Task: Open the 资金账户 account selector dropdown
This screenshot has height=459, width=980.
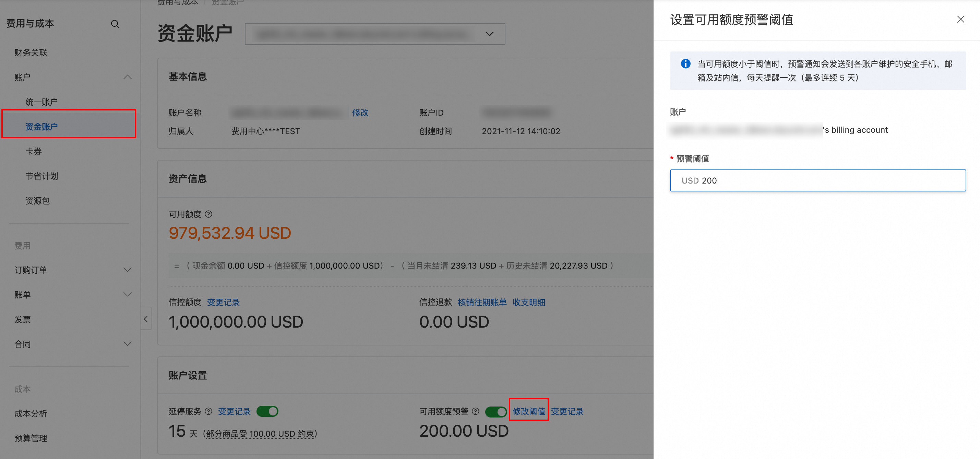Action: coord(489,34)
